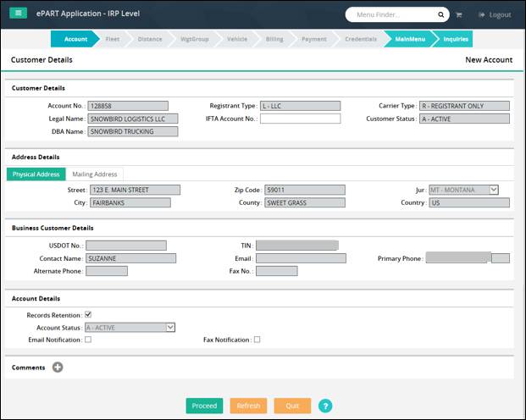Select the Physical Address tab
The width and height of the screenshot is (526, 420).
tap(36, 174)
